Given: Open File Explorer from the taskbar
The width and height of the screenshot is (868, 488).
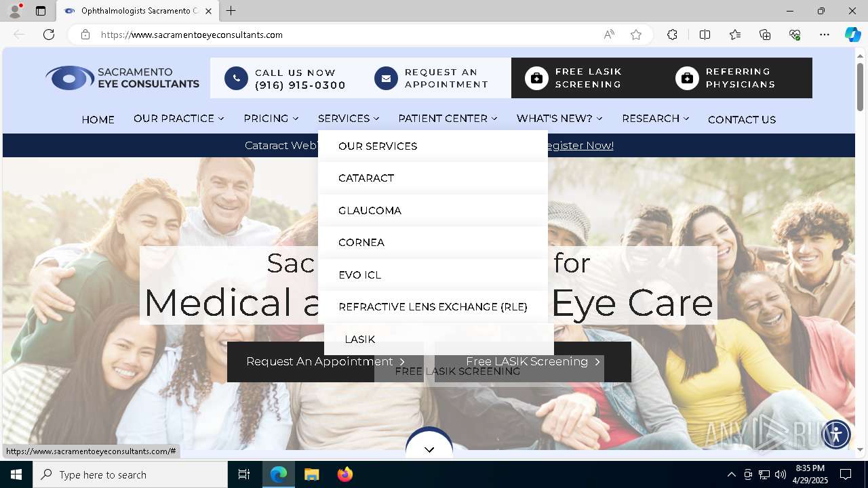Looking at the screenshot, I should 311,474.
